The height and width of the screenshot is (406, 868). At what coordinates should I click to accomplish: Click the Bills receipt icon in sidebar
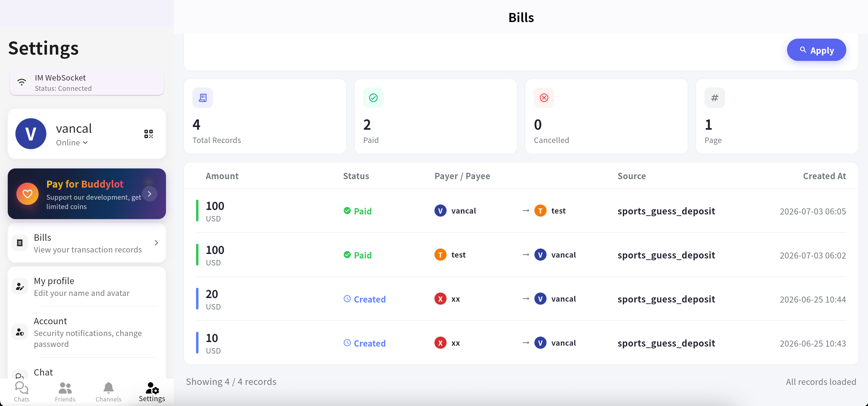click(x=20, y=243)
